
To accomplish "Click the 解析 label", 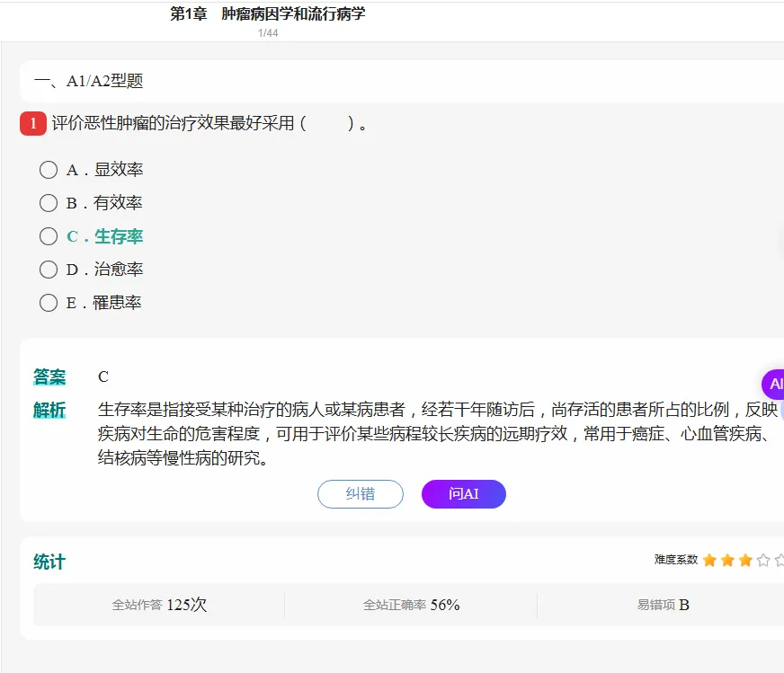I will (49, 410).
